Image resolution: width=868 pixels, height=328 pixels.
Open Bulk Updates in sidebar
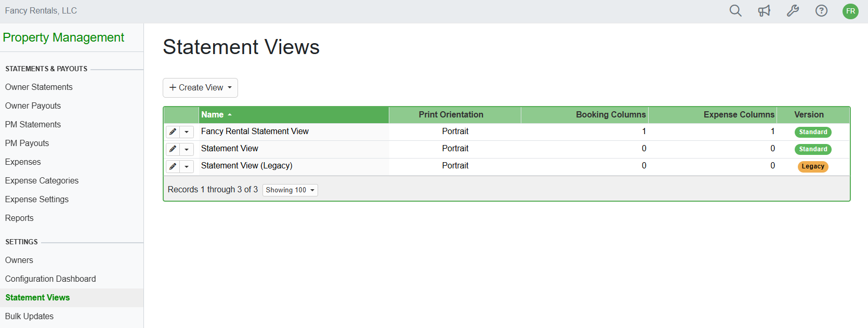(x=29, y=317)
